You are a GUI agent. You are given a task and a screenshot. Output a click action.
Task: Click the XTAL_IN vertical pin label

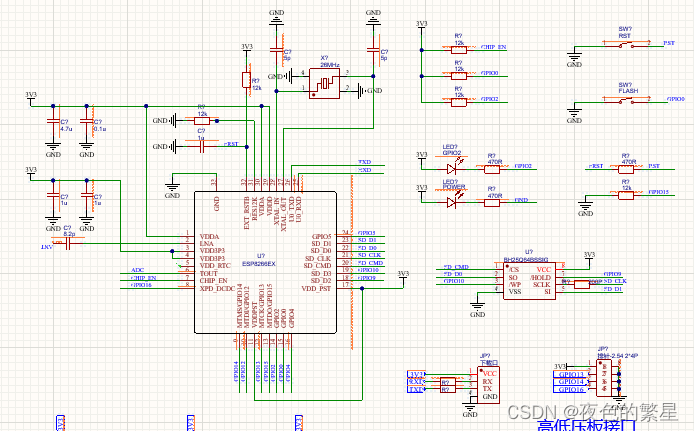[277, 212]
